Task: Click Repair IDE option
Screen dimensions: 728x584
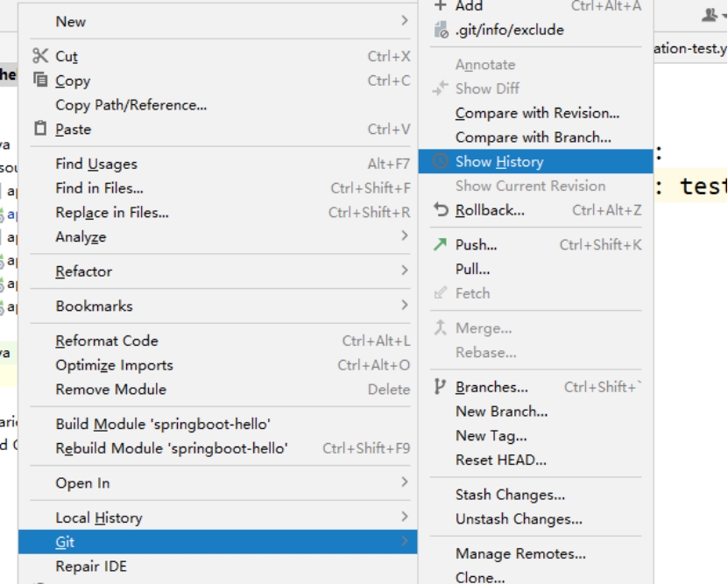Action: point(91,566)
